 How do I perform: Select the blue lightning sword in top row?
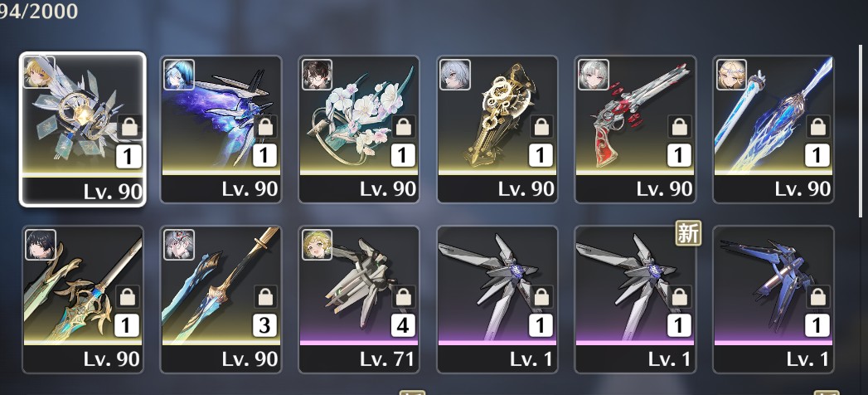point(773,129)
